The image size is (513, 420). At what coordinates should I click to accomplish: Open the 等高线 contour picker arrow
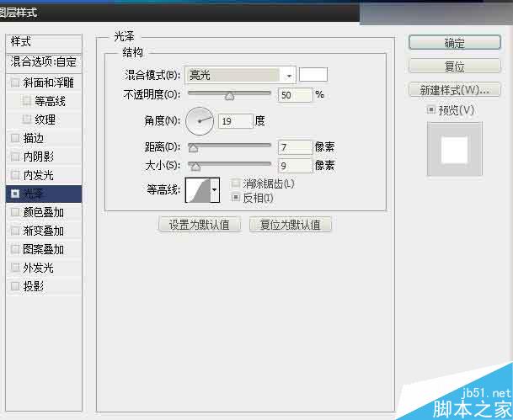(214, 190)
